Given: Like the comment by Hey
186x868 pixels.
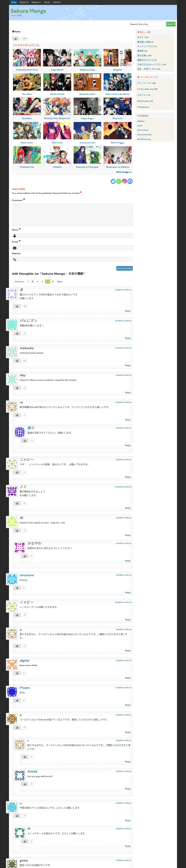Looking at the screenshot, I should (17, 388).
